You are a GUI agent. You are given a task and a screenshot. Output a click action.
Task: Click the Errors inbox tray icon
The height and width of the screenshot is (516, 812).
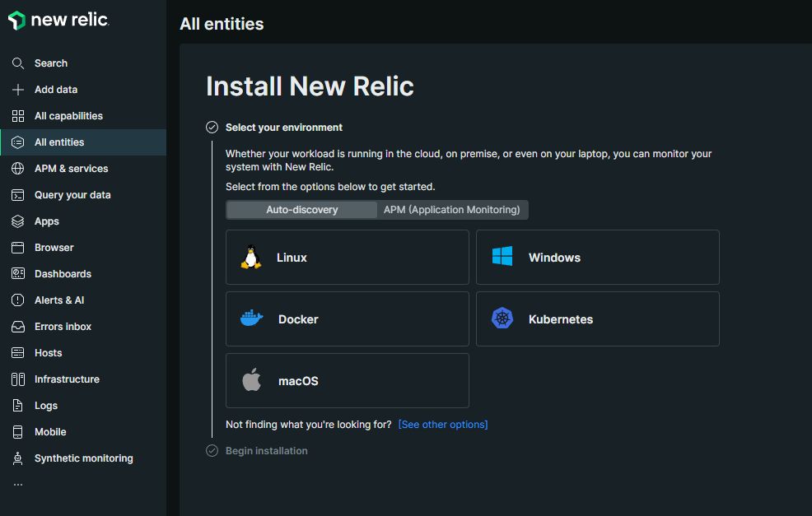tap(17, 327)
